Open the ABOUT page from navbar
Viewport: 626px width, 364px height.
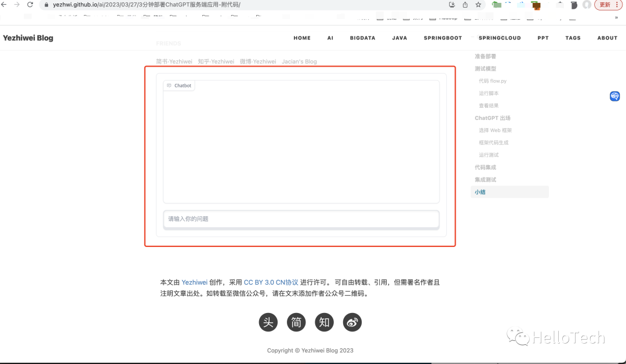point(607,38)
